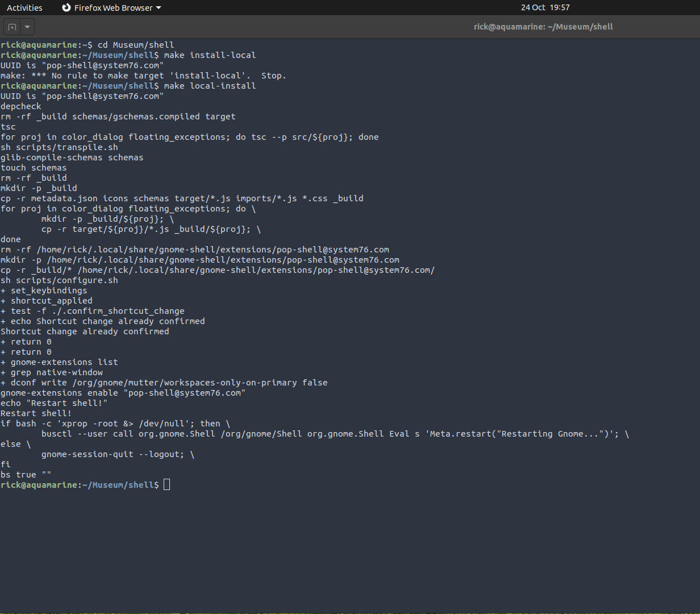
Task: Open a new terminal tab with the plus icon
Action: point(12,26)
